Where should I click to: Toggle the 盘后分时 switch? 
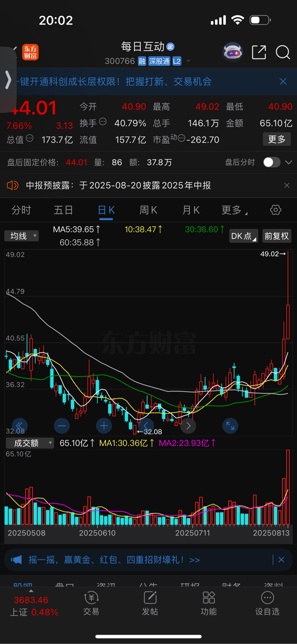[272, 162]
